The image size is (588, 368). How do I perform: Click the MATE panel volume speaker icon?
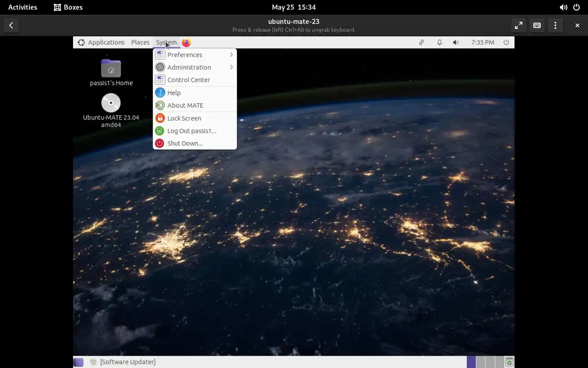pyautogui.click(x=456, y=42)
